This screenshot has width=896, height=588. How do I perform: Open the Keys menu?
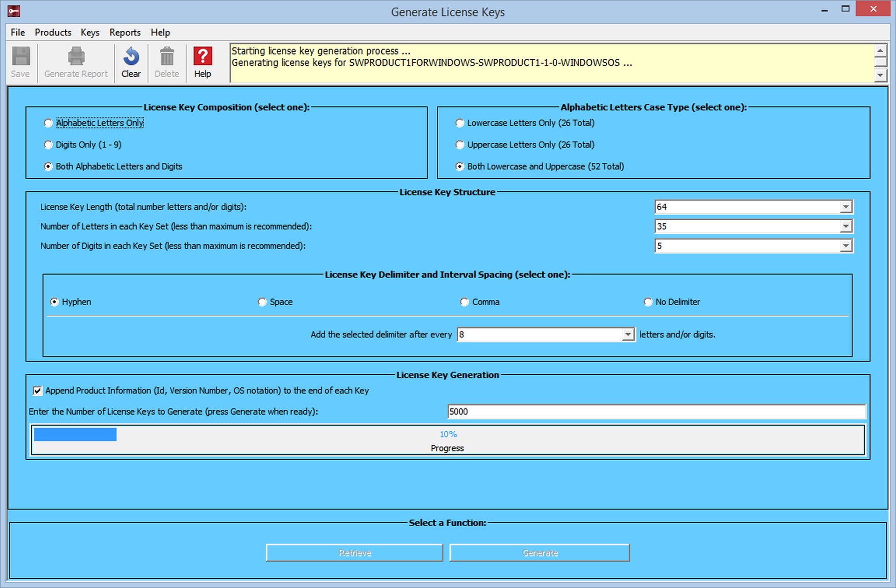click(x=90, y=32)
